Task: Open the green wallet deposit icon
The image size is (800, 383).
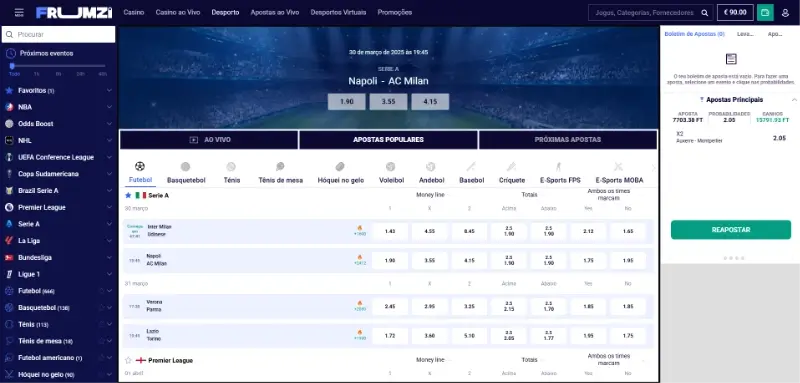Action: pos(765,12)
